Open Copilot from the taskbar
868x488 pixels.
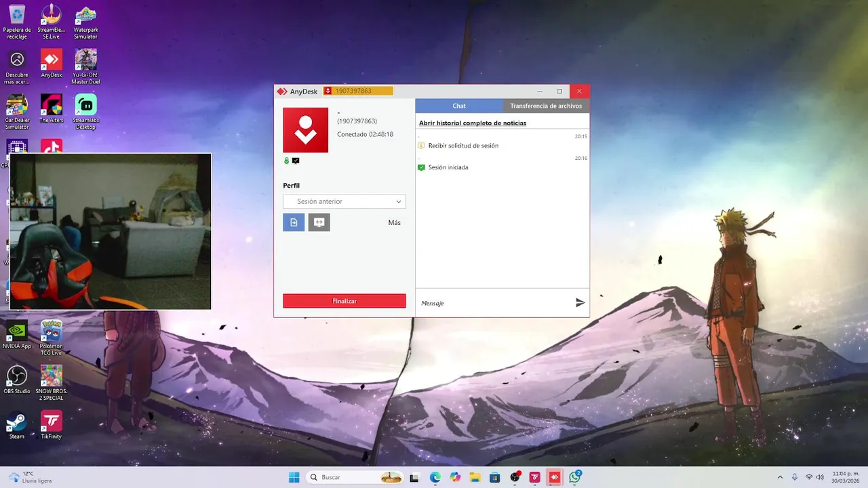(455, 477)
